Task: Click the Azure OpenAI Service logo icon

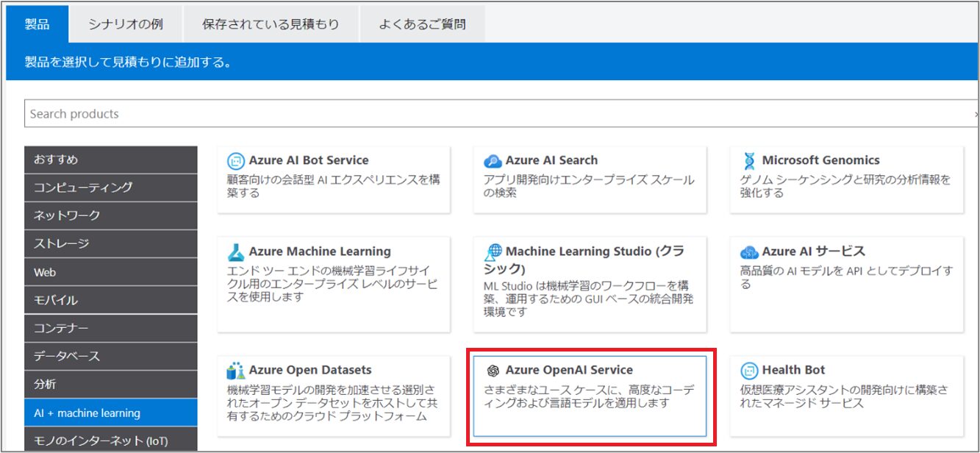Action: [x=493, y=371]
